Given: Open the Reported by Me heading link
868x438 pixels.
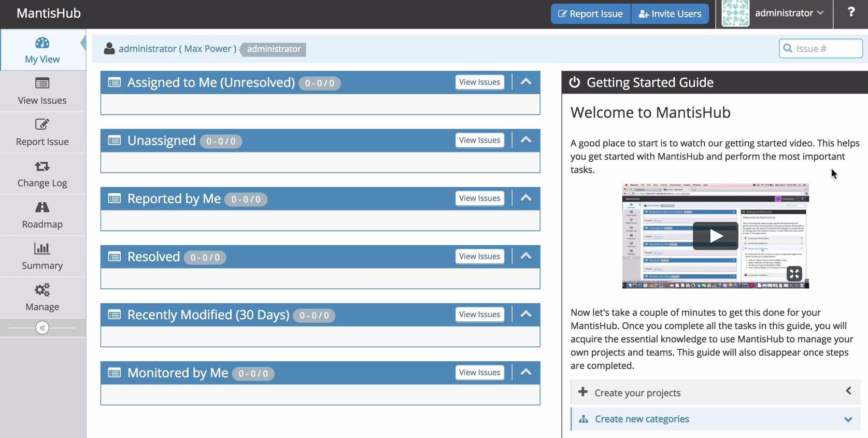Looking at the screenshot, I should [x=174, y=199].
